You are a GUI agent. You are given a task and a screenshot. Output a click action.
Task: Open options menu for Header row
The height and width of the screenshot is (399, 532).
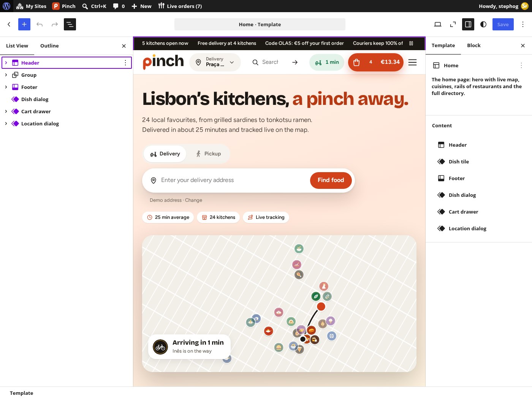coord(125,63)
